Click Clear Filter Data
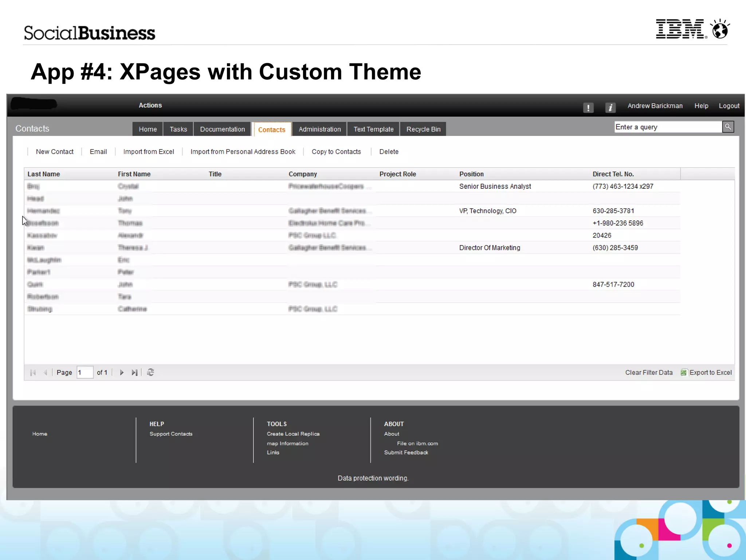 [x=649, y=372]
